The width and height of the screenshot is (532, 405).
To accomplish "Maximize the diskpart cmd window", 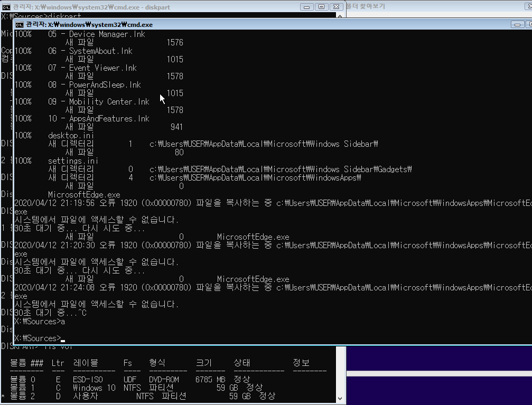I will coord(321,7).
